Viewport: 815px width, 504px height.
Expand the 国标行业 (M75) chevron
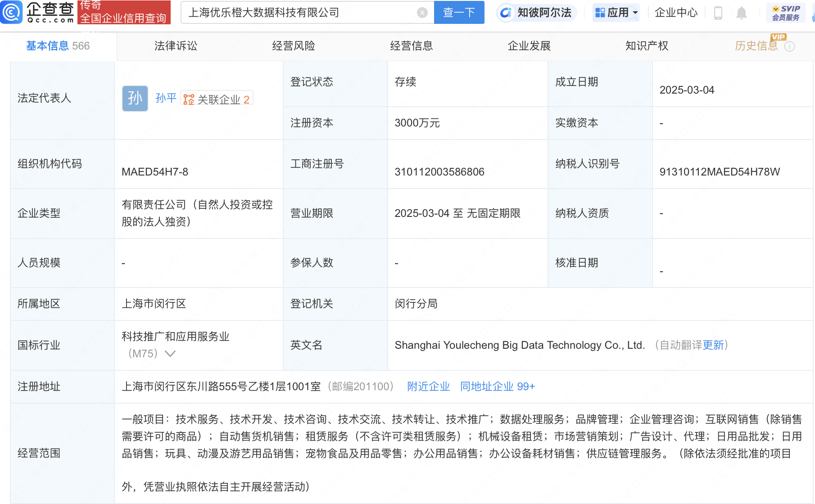point(170,354)
